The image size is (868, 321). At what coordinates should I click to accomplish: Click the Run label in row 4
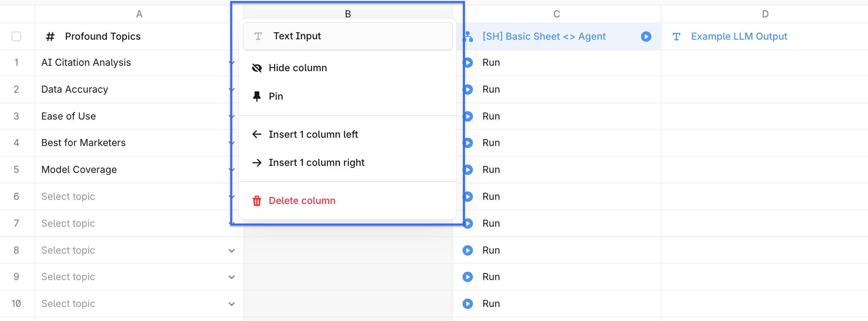pos(491,143)
